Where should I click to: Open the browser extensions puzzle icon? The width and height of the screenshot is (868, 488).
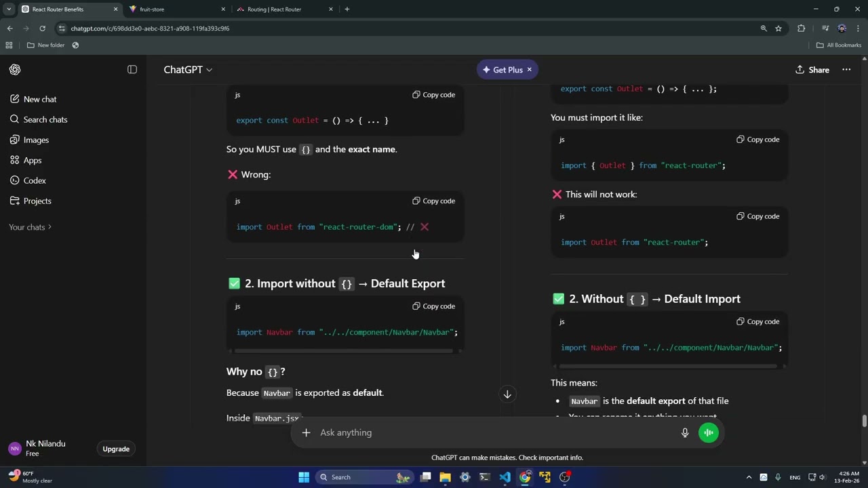click(x=802, y=28)
